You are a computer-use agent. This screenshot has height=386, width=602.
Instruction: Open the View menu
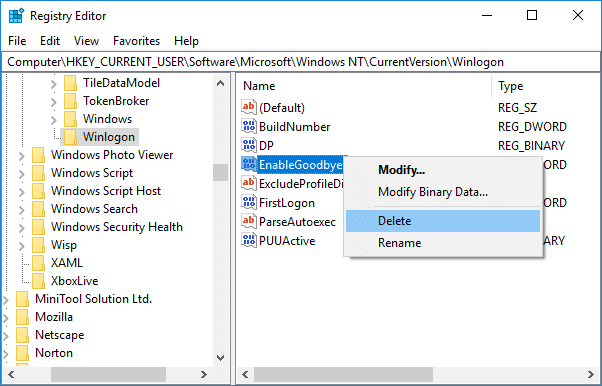(x=86, y=41)
